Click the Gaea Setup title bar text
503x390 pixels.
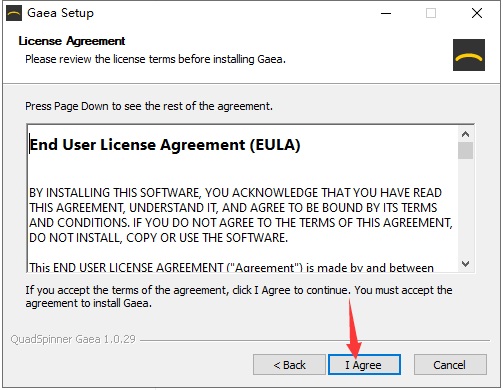pyautogui.click(x=60, y=13)
